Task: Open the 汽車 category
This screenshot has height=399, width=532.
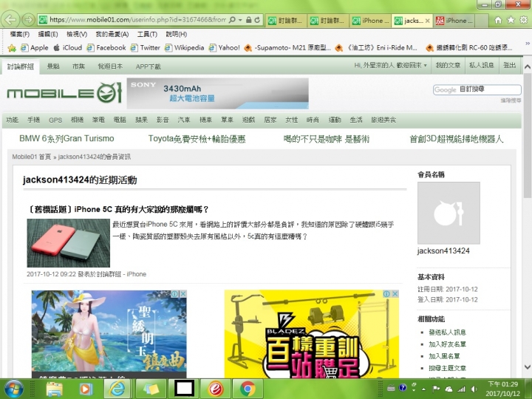Action: coord(184,120)
